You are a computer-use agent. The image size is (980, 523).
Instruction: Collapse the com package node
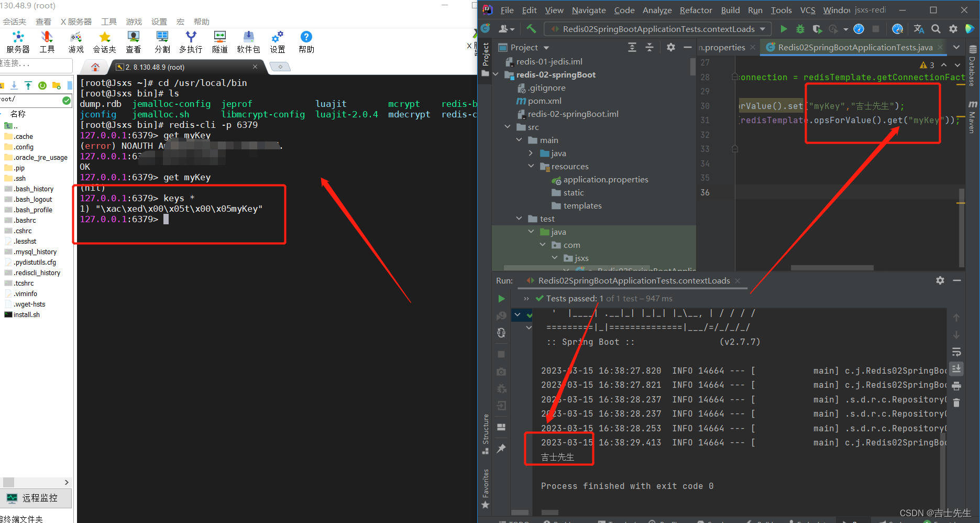click(x=543, y=245)
